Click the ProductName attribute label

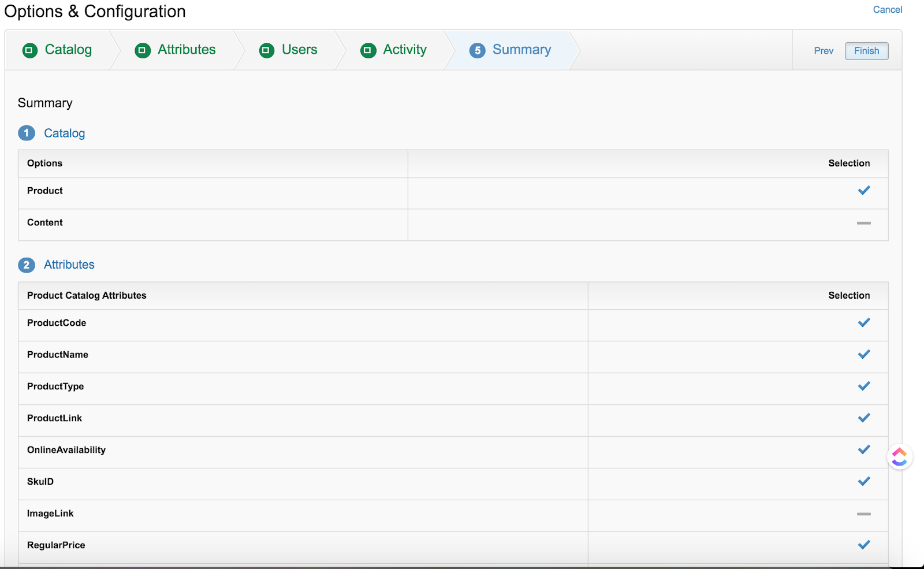click(x=58, y=355)
